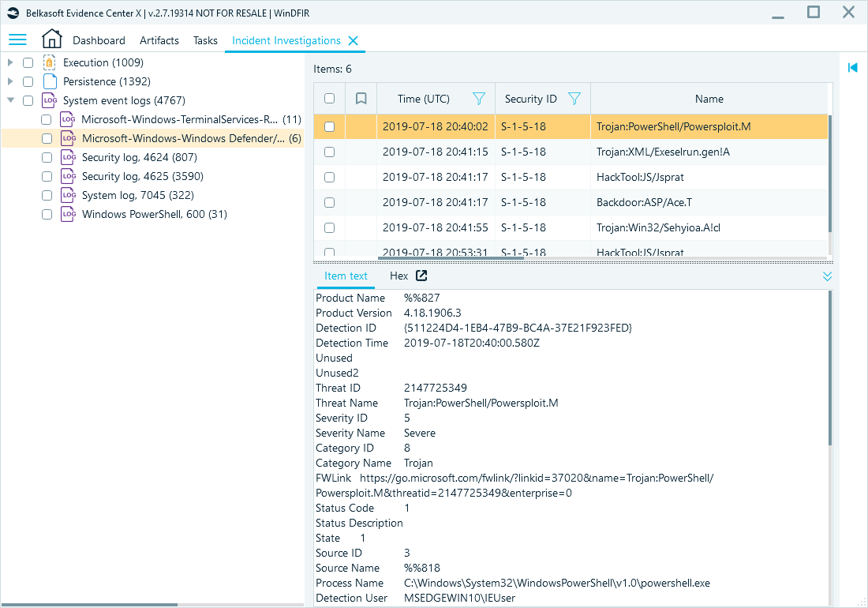868x608 pixels.
Task: Switch to the Tasks tab
Action: [205, 40]
